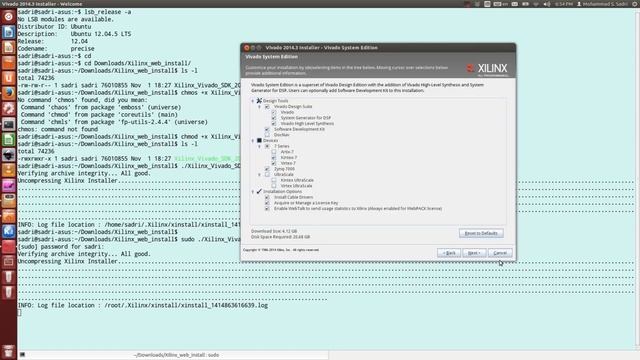
Task: Open the network indicator in top bar
Action: coord(536,4)
